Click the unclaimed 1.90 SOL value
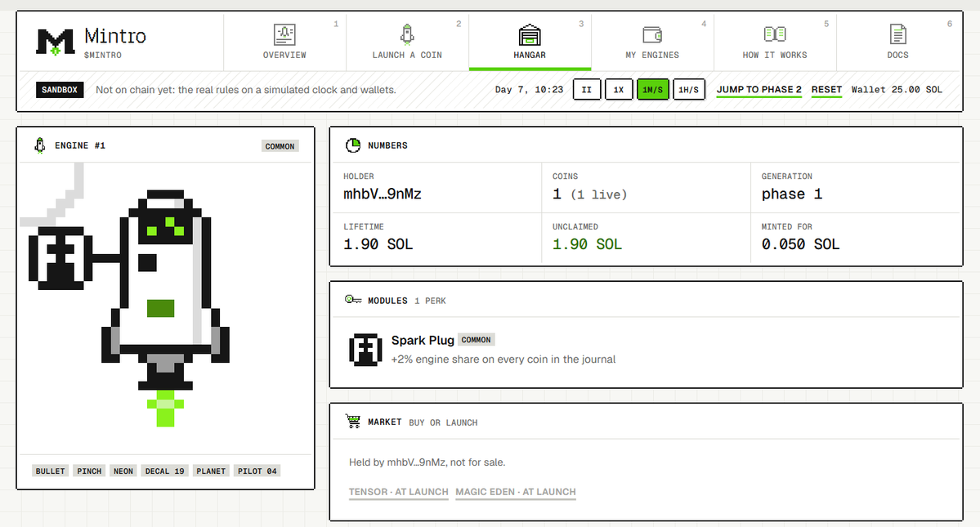This screenshot has width=980, height=527. (587, 244)
